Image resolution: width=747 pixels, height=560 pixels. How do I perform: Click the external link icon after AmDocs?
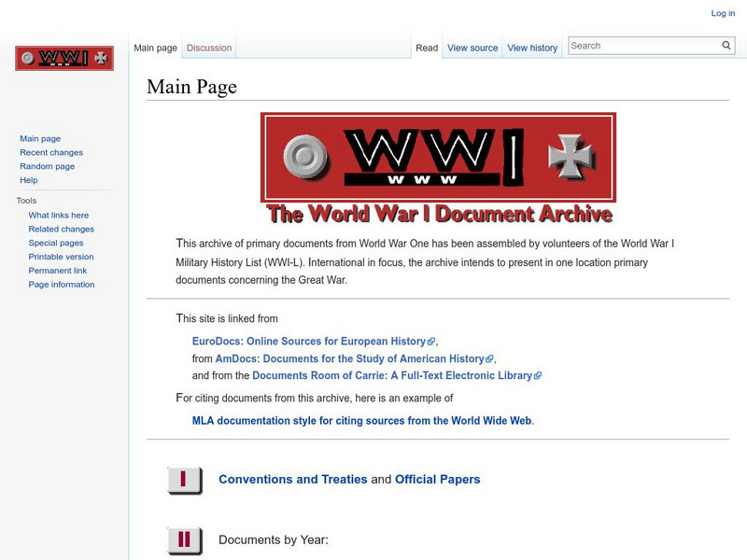click(x=489, y=358)
